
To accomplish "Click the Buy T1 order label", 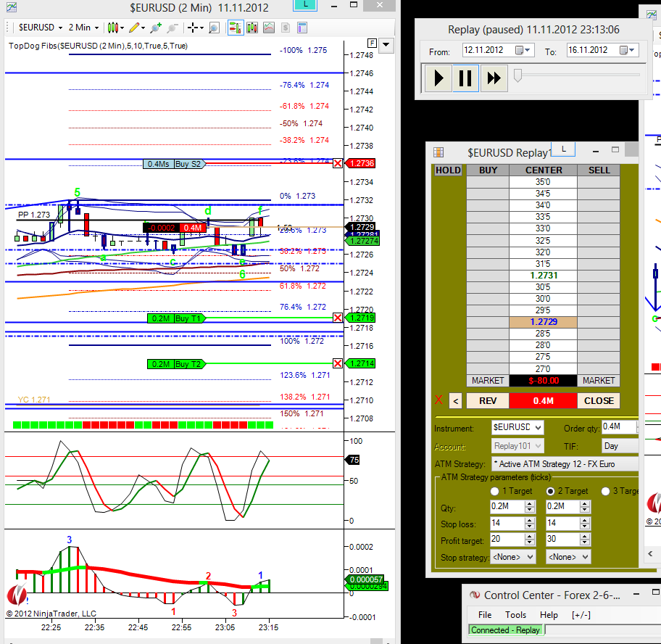I will coord(176,318).
